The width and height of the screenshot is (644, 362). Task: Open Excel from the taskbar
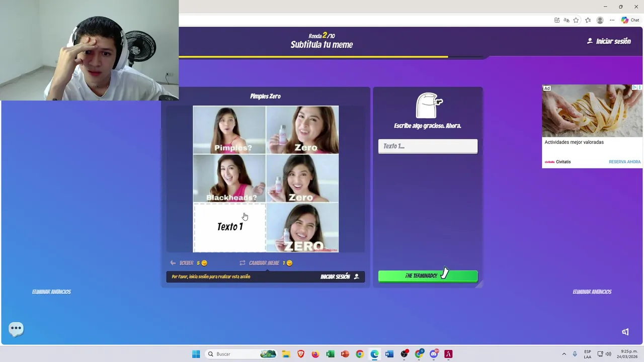[330, 354]
